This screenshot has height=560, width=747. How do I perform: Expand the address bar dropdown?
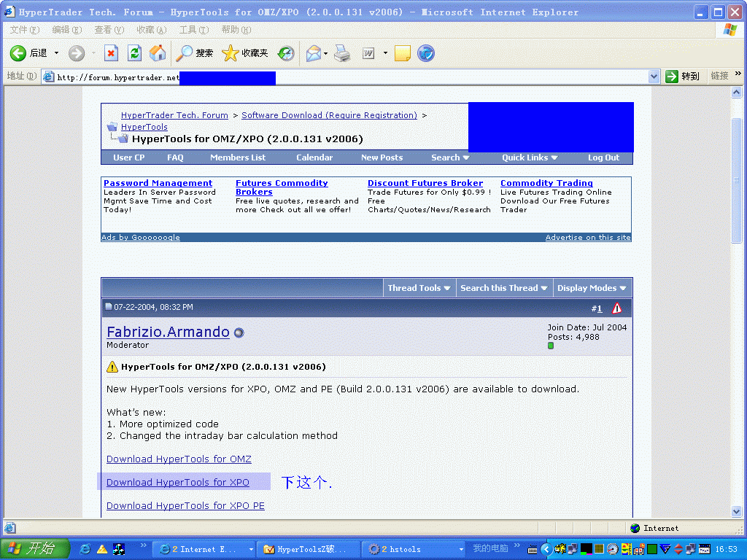point(654,76)
